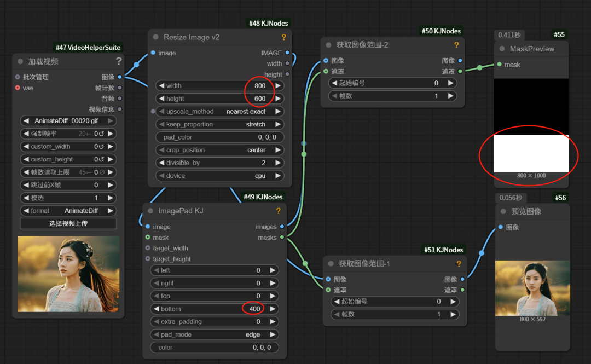Click the masks output socket on ImagePad KJ
This screenshot has height=364, width=591.
pyautogui.click(x=281, y=238)
